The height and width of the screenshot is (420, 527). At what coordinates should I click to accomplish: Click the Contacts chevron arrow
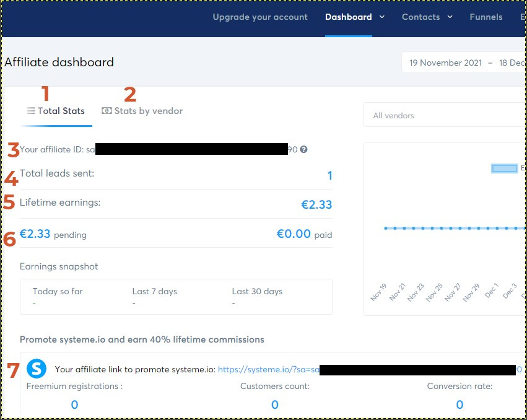point(450,17)
